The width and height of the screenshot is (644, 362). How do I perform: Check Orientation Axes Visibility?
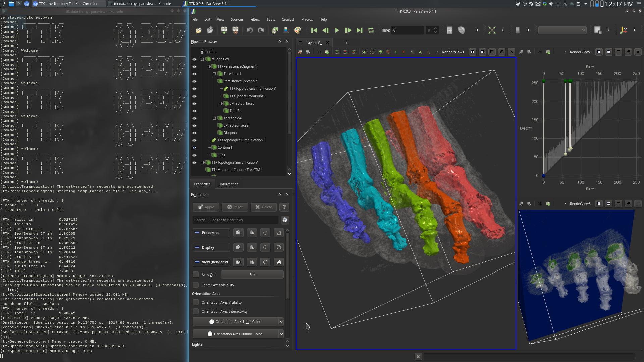196,302
